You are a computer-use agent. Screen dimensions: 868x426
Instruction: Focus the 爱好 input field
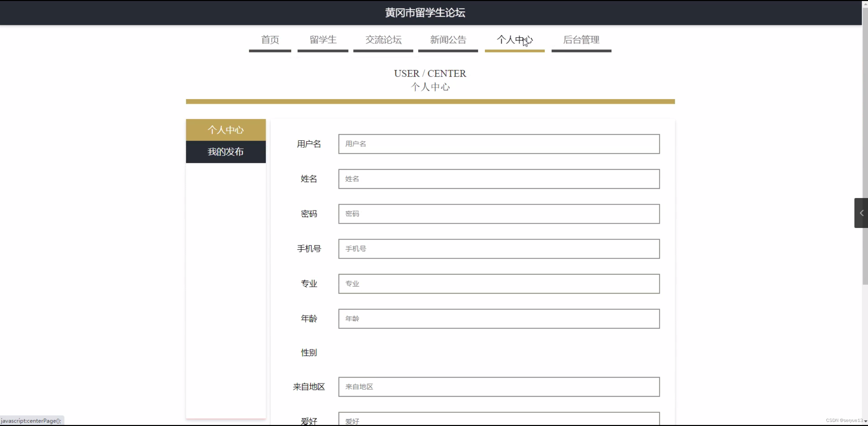point(499,420)
